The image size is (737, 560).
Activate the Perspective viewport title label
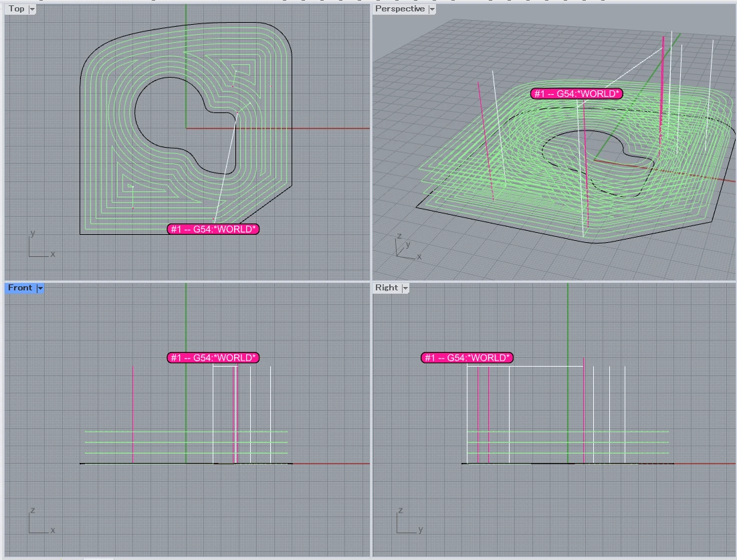(x=399, y=9)
